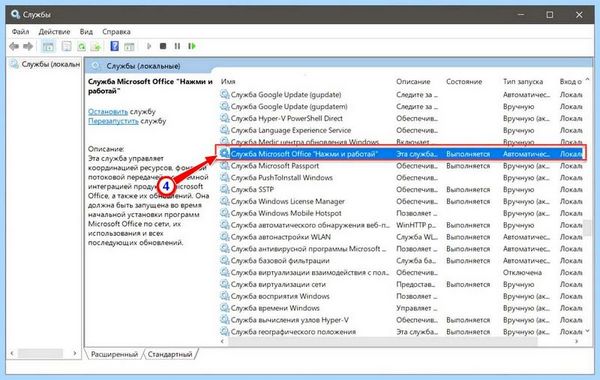Click the Pause service icon
The image size is (600, 380).
click(177, 46)
